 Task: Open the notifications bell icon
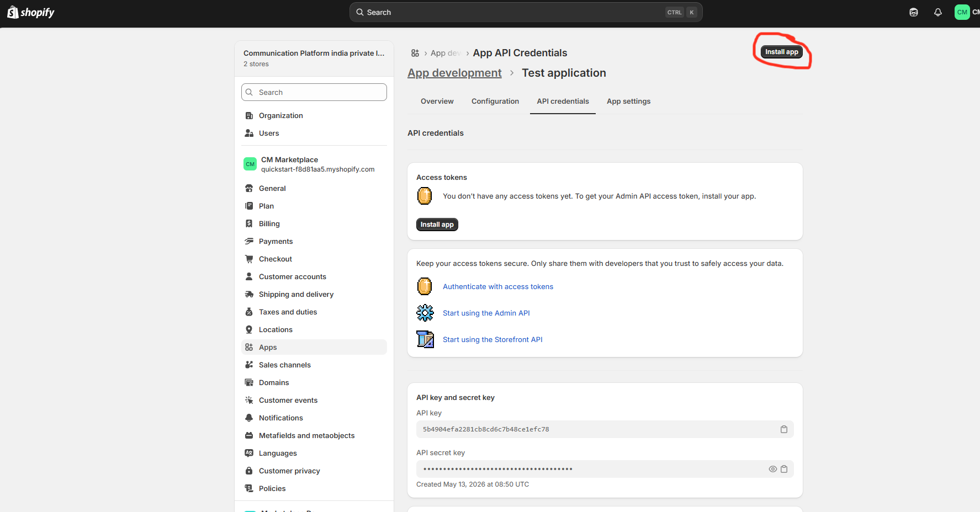938,12
